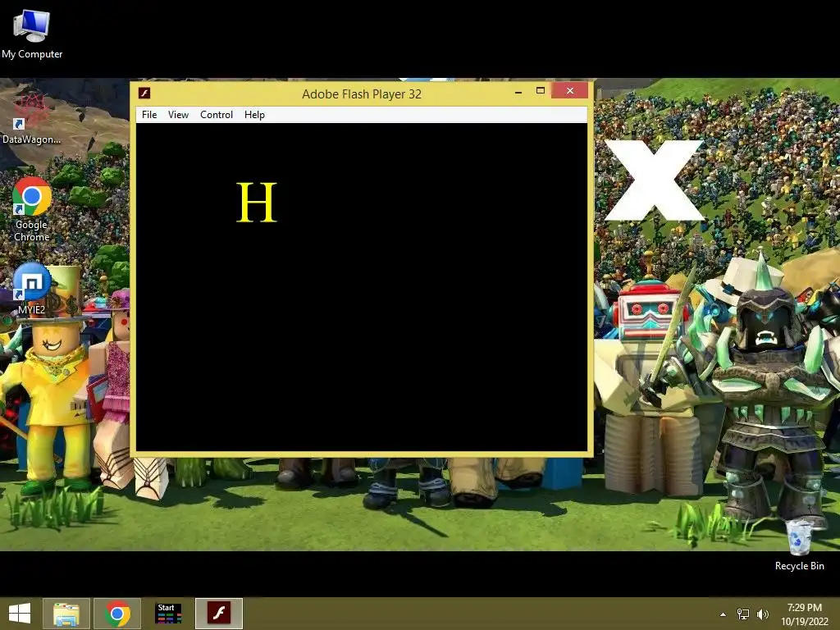This screenshot has height=630, width=840.
Task: Open the View menu in Flash Player
Action: 178,115
